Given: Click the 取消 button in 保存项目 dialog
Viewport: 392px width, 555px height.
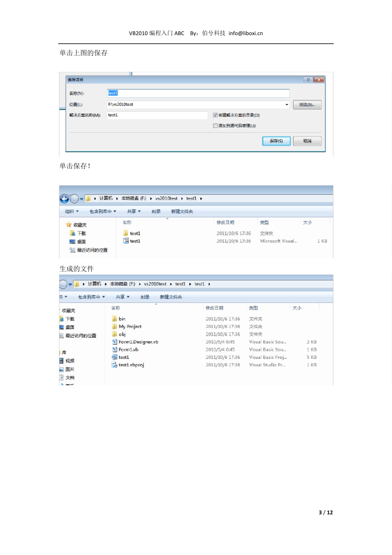Looking at the screenshot, I should 307,141.
